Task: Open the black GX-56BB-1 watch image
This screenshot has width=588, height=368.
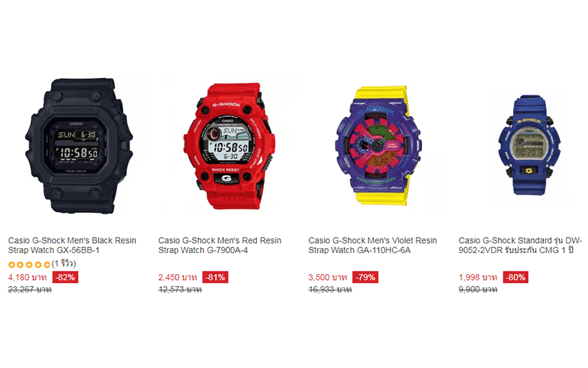Action: tap(78, 146)
